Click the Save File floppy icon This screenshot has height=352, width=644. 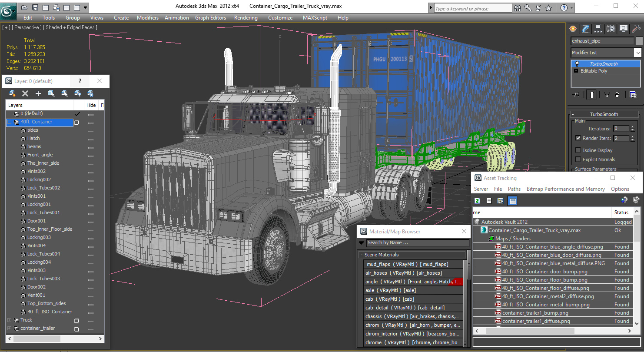coord(35,7)
